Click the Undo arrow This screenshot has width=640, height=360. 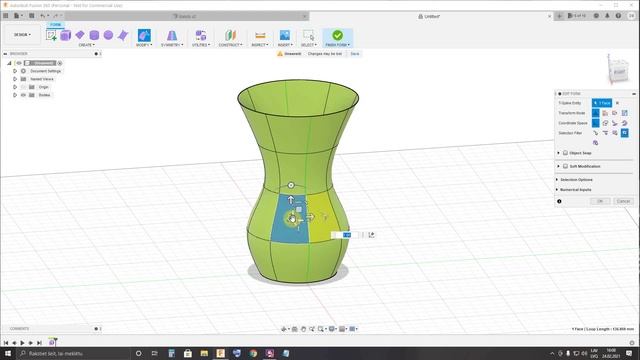tap(43, 16)
